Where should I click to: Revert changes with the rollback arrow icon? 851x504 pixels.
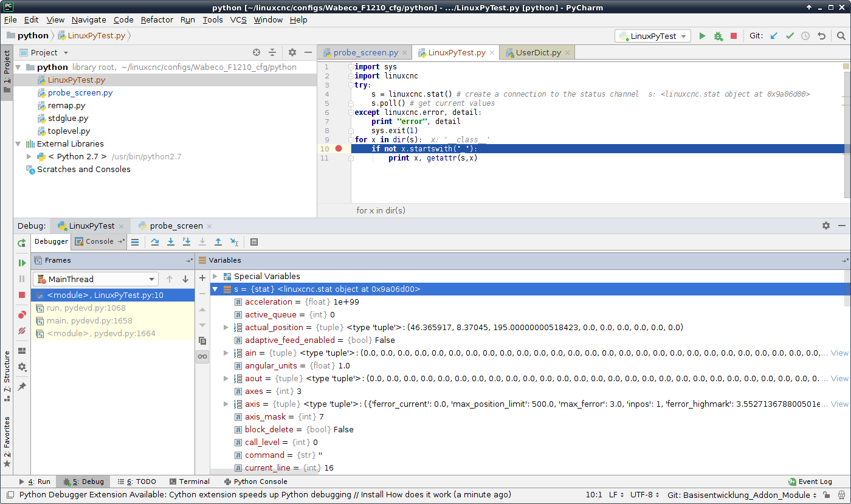point(822,36)
